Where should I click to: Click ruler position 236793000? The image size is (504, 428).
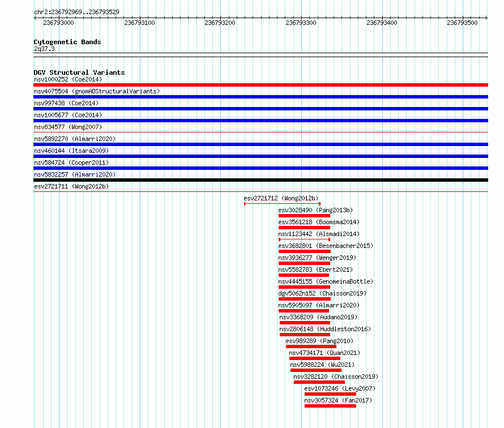58,23
